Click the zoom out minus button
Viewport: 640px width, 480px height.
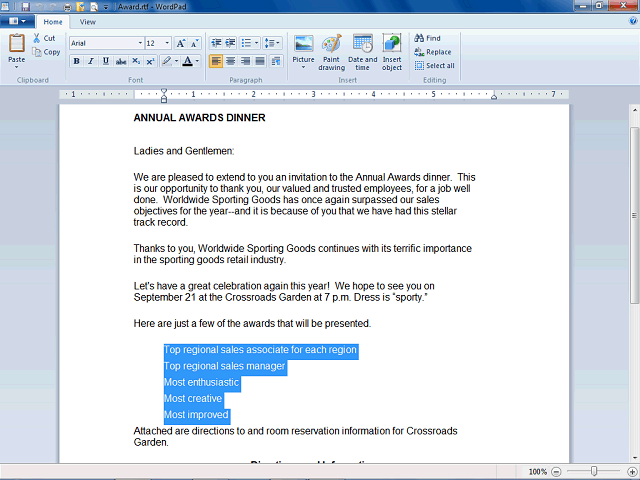556,472
